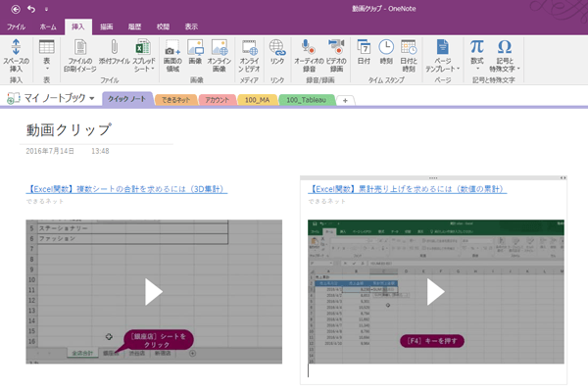Select the 挿入 ribbon tab

click(x=78, y=26)
